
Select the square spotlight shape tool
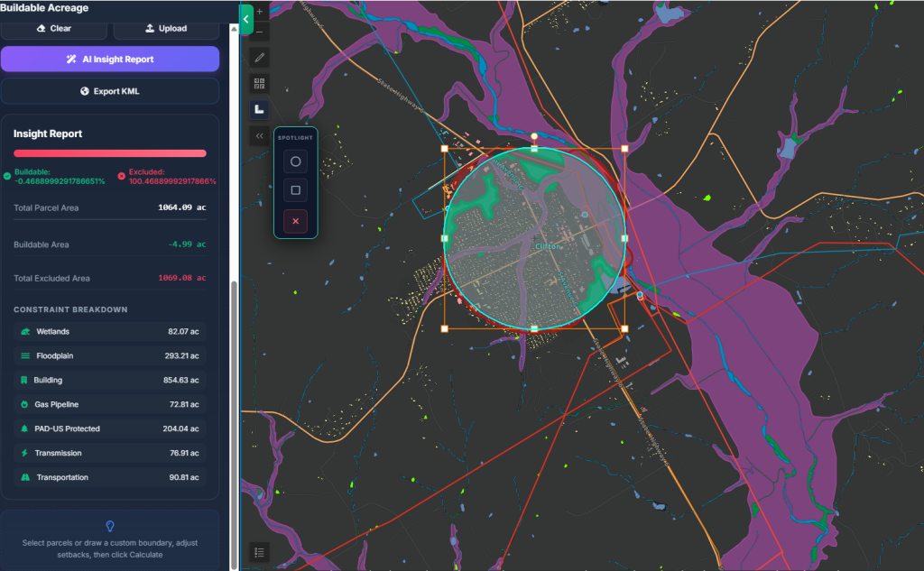tap(295, 190)
